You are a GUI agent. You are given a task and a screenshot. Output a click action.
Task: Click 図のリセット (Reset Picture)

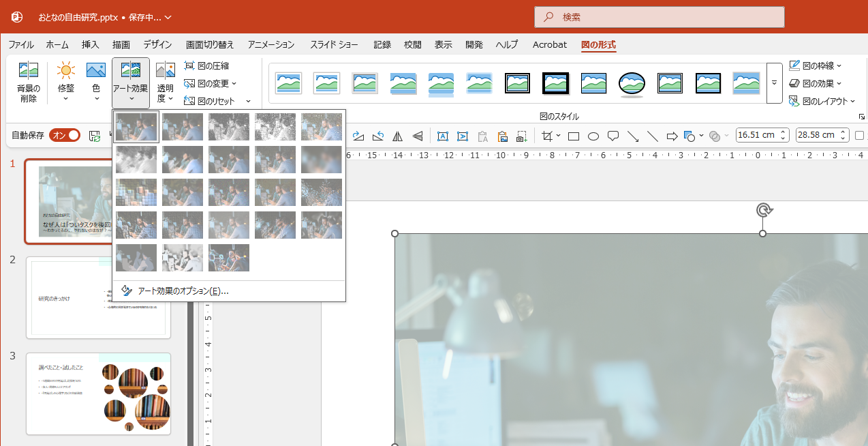tap(212, 100)
